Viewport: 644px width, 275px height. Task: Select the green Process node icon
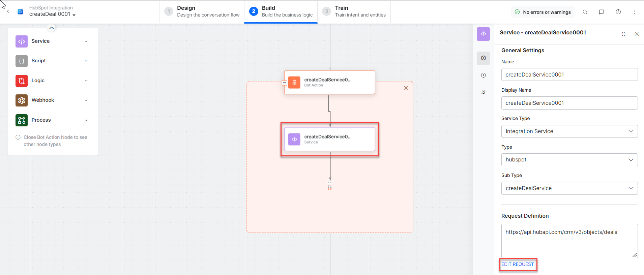click(22, 120)
